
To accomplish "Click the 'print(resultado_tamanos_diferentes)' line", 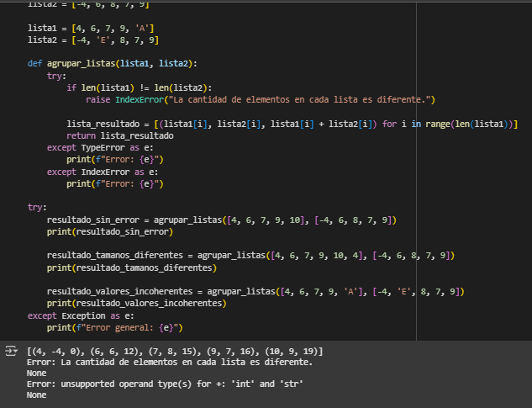I will pyautogui.click(x=132, y=268).
